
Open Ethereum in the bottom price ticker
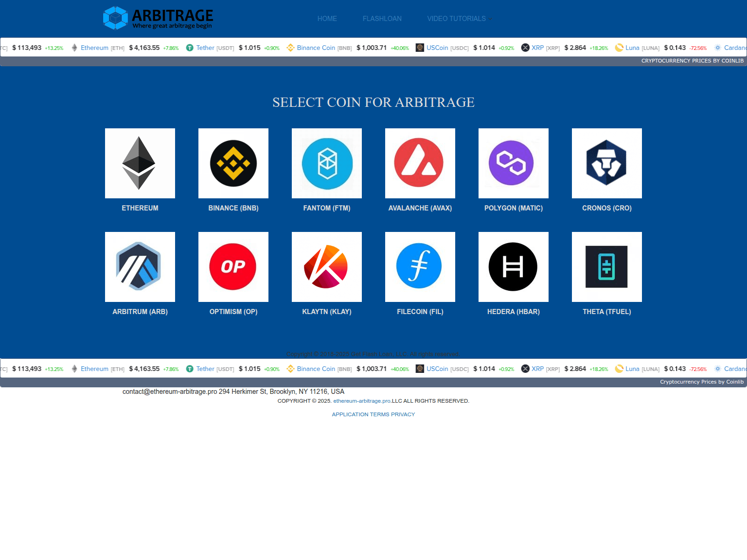94,369
